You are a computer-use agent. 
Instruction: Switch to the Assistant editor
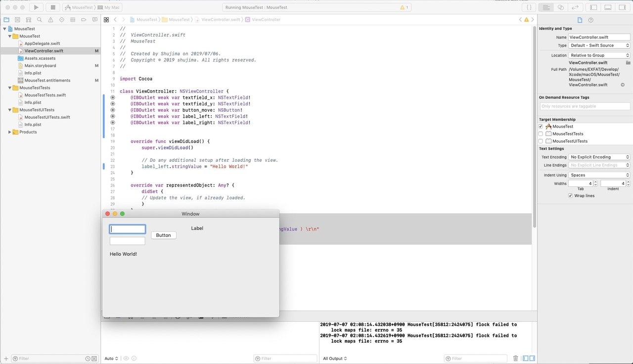[561, 7]
